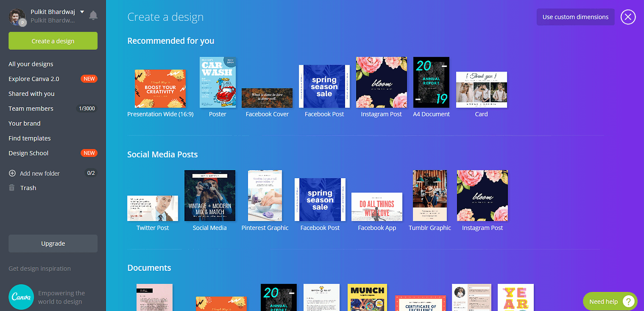The height and width of the screenshot is (311, 644).
Task: Open Get design inspiration link
Action: [40, 269]
